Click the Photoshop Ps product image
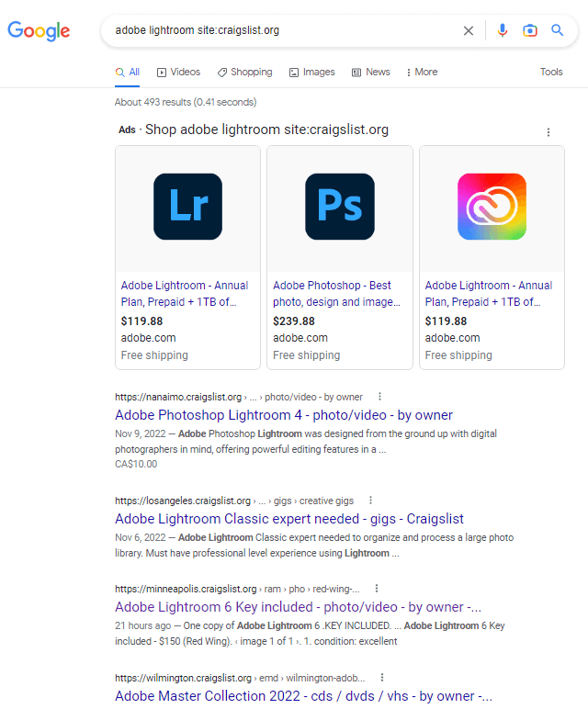The image size is (588, 709). pos(340,207)
